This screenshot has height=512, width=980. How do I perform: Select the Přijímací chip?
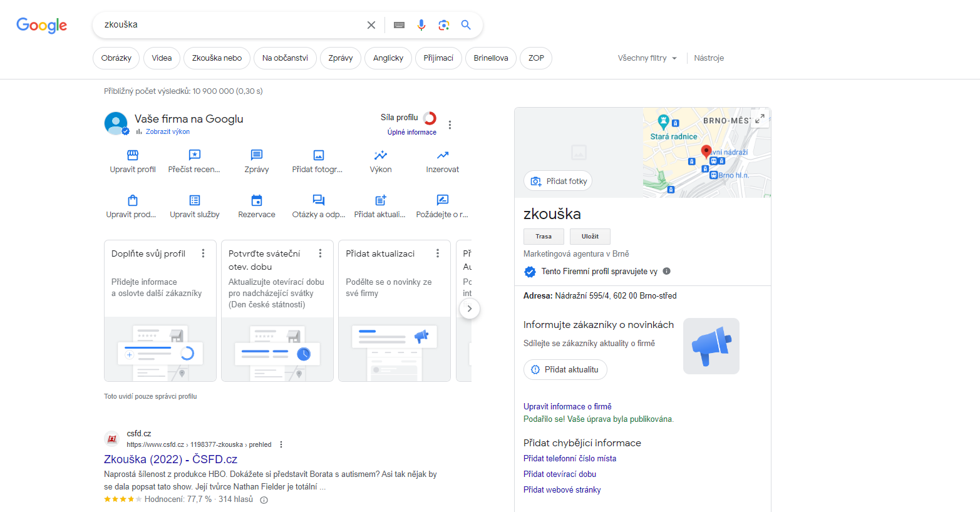click(438, 58)
